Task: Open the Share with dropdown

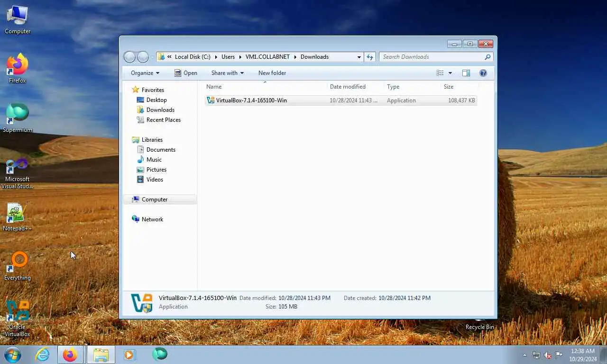Action: pos(228,73)
